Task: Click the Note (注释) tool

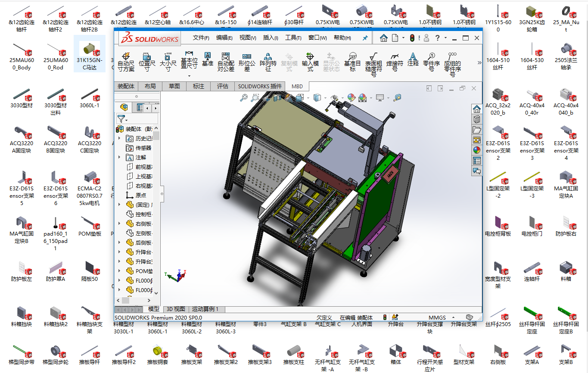Action: click(413, 59)
